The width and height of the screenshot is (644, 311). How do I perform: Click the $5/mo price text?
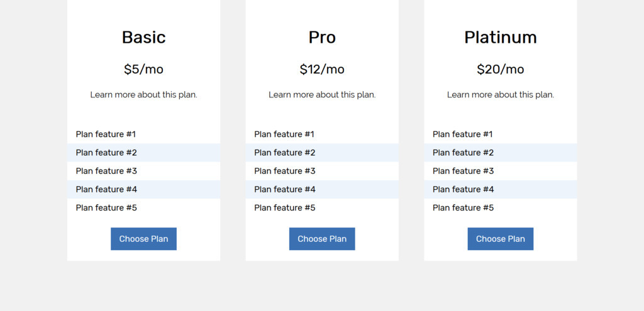[x=143, y=69]
